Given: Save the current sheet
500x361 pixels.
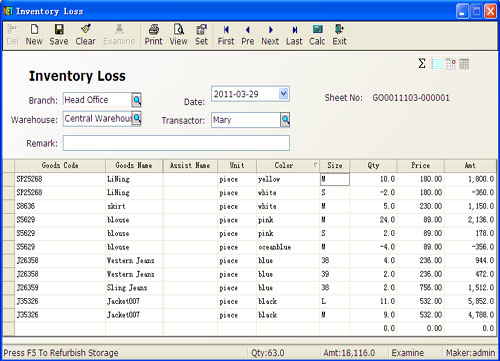Looking at the screenshot, I should pos(59,35).
